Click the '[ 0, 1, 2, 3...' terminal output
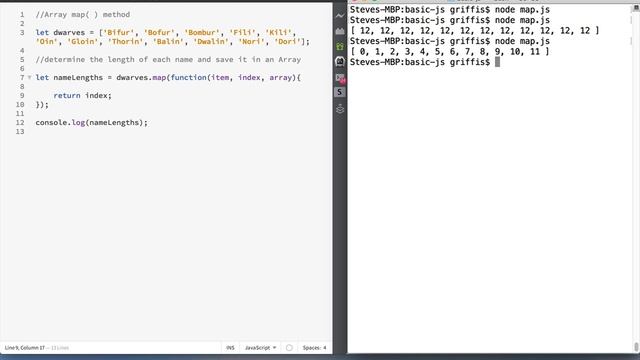640x360 pixels. 450,52
